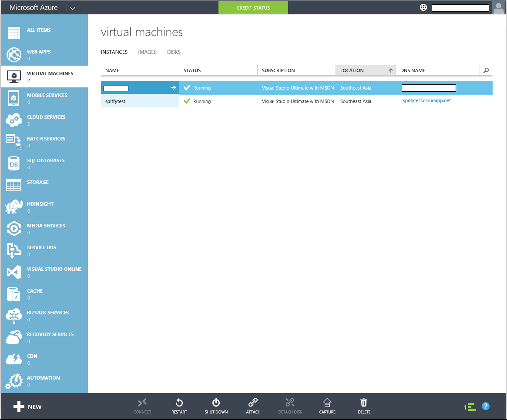Shut down the selected virtual machine
Viewport: 507px width, 420px height.
pyautogui.click(x=216, y=406)
